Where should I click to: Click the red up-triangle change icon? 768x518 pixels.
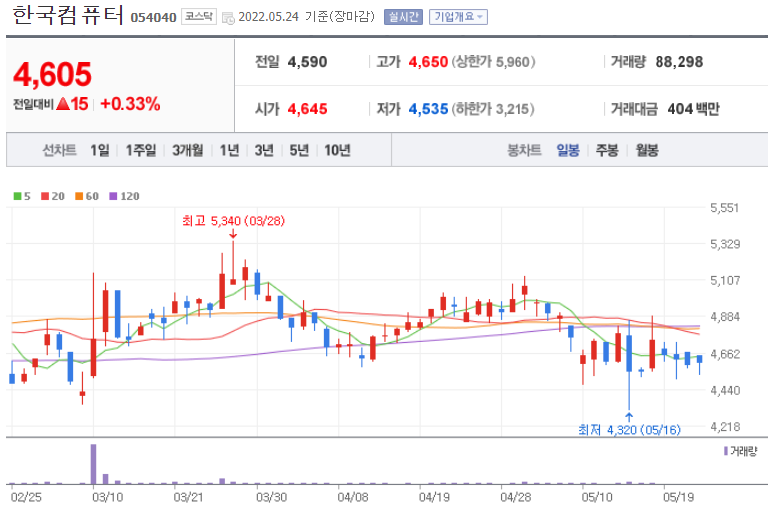click(x=63, y=104)
